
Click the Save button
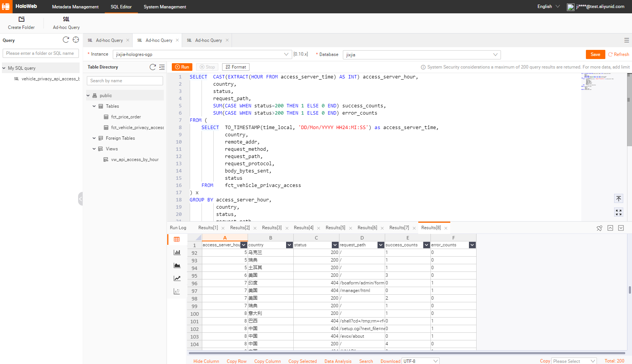[x=595, y=54]
